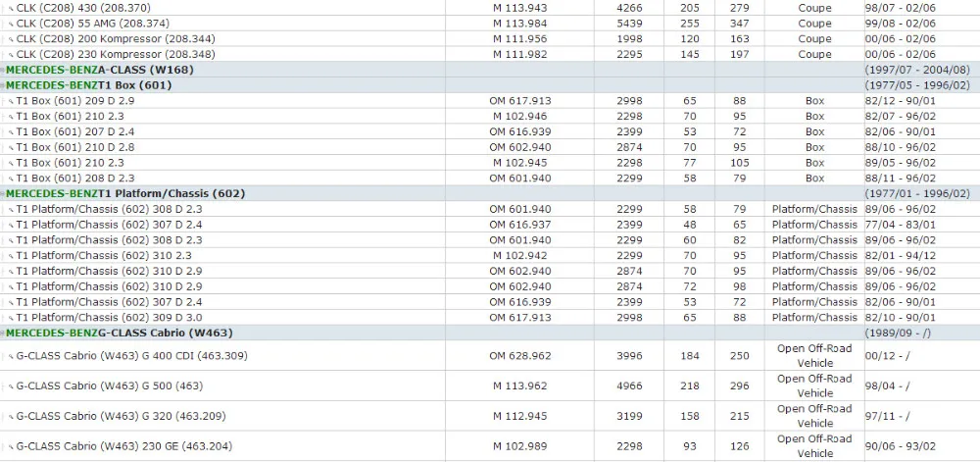Image resolution: width=980 pixels, height=462 pixels.
Task: Select T1 Platform/Chassis (602) 309 D 3.0
Action: tap(110, 318)
